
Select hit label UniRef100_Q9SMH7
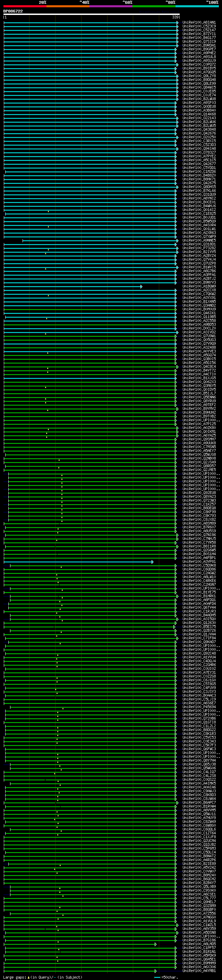(x=199, y=439)
